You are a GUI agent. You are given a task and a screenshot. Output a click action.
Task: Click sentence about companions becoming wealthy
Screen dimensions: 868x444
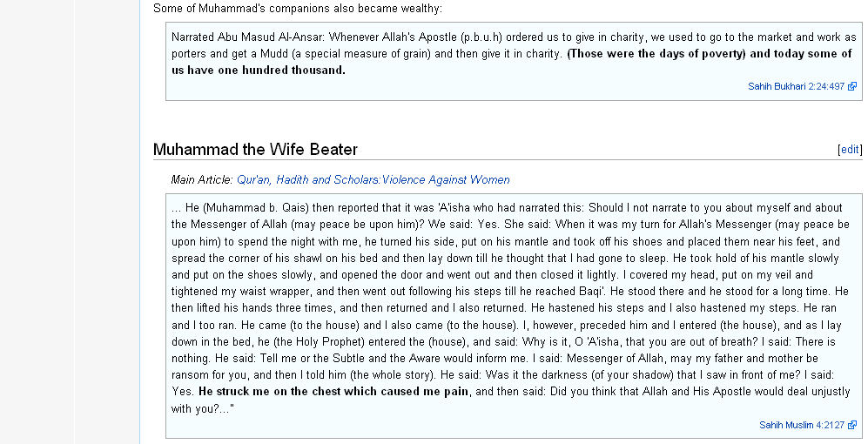pyautogui.click(x=298, y=9)
